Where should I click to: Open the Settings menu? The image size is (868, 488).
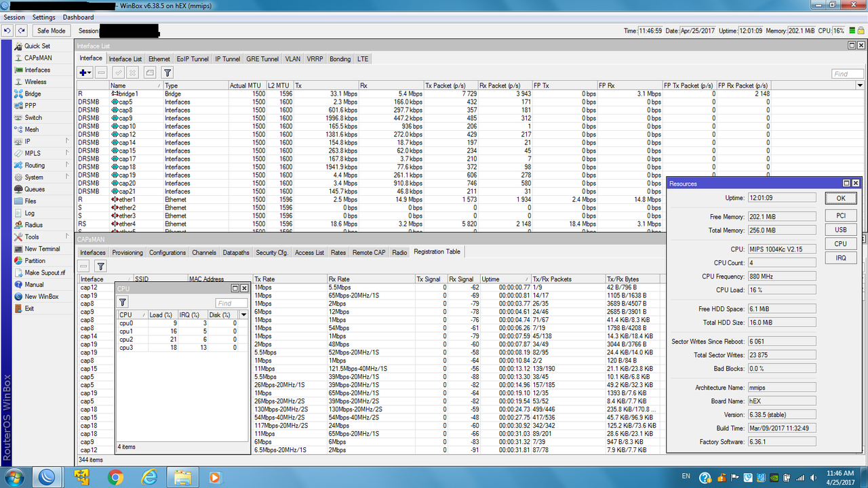(44, 17)
